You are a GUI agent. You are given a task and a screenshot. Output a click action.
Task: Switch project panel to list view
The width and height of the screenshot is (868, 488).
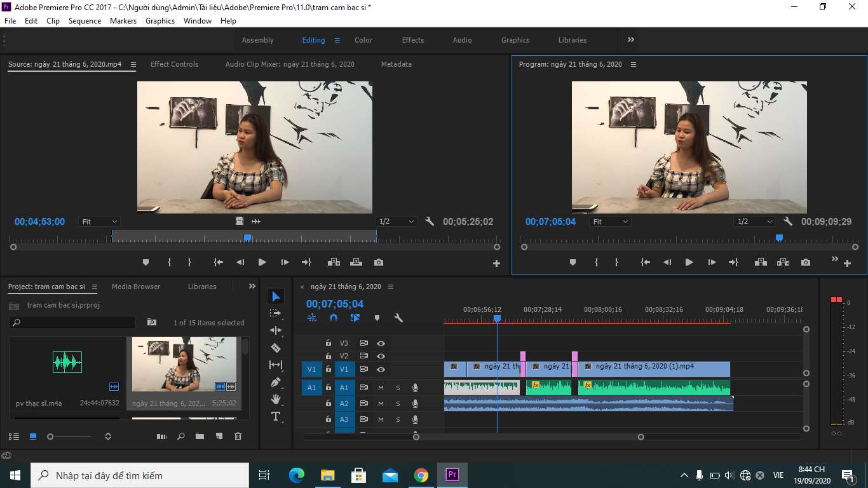click(14, 437)
